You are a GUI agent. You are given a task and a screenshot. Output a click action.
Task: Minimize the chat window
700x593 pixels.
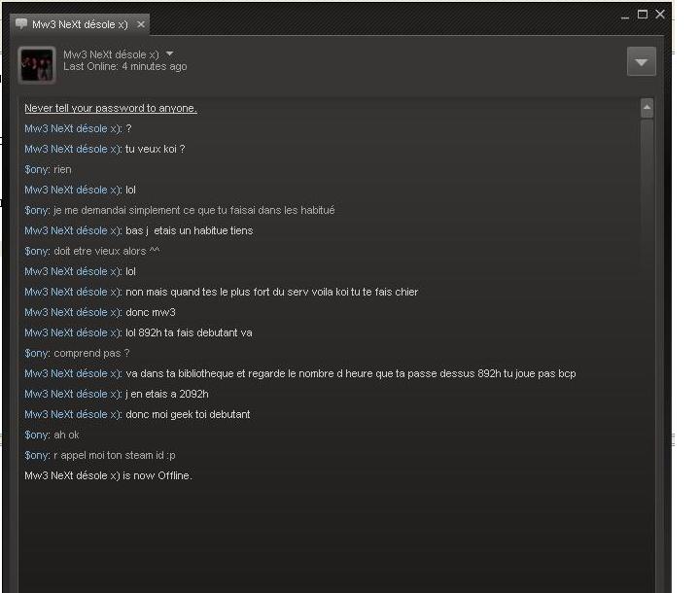625,17
